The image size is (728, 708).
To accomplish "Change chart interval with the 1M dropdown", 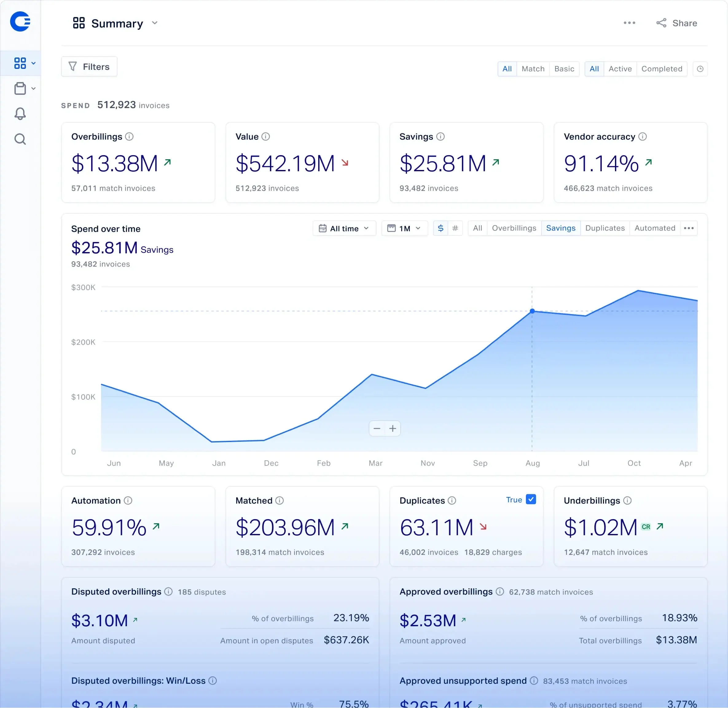I will point(404,228).
